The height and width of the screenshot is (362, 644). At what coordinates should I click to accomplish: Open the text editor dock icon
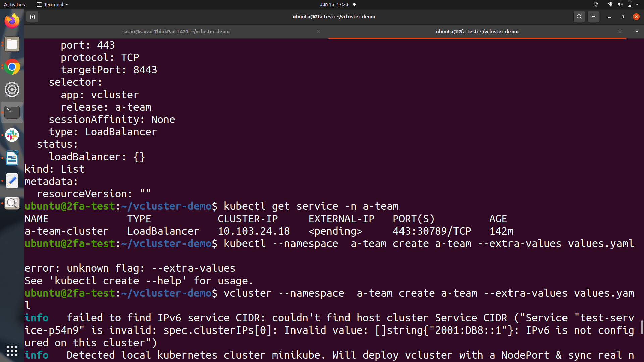point(12,181)
